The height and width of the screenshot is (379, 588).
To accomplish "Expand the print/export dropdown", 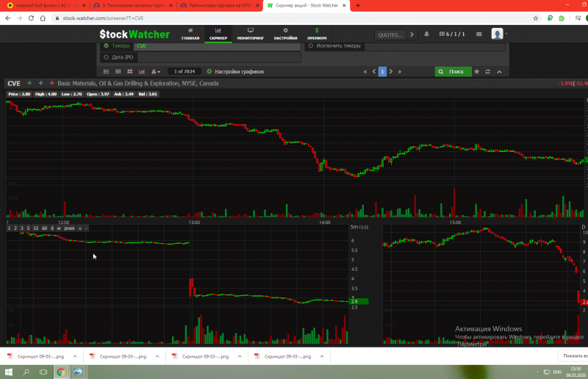I will coord(155,71).
